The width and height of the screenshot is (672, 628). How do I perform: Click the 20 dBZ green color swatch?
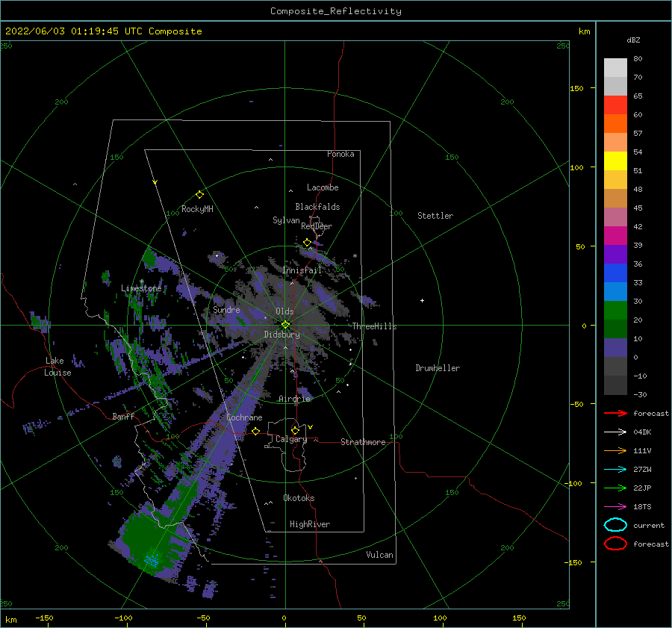point(615,311)
